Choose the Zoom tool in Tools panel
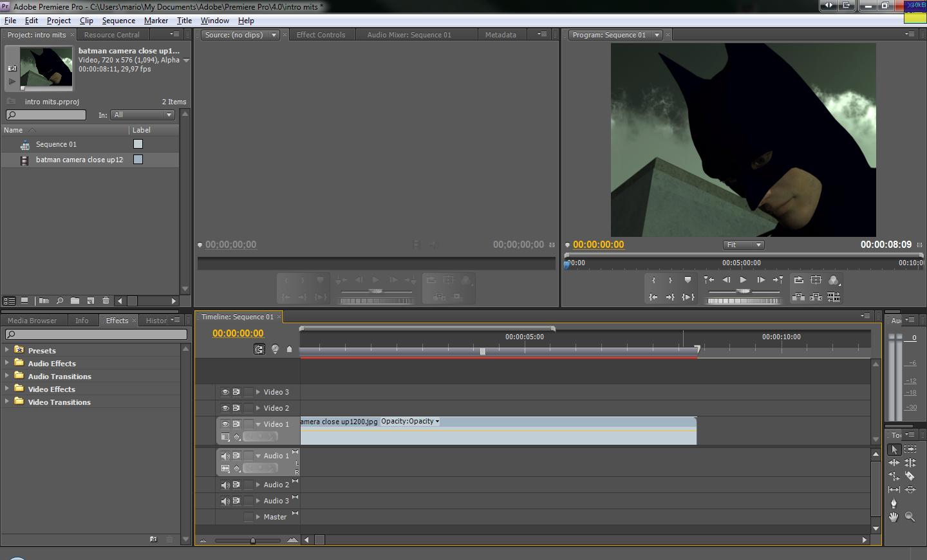 coord(910,517)
